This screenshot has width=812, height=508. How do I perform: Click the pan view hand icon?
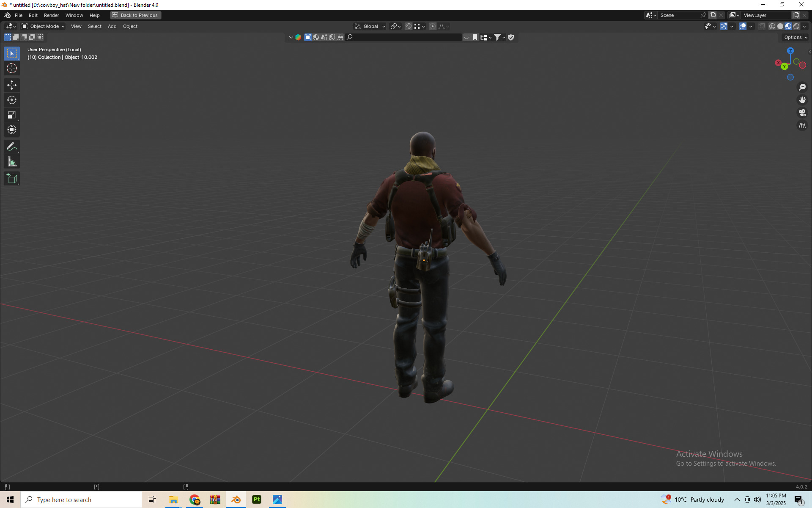pyautogui.click(x=802, y=100)
